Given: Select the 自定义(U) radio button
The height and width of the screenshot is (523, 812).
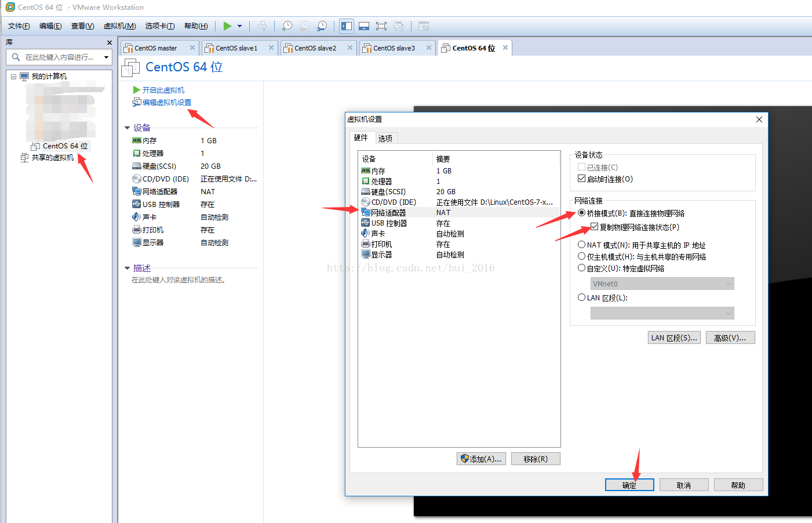Looking at the screenshot, I should pyautogui.click(x=581, y=268).
